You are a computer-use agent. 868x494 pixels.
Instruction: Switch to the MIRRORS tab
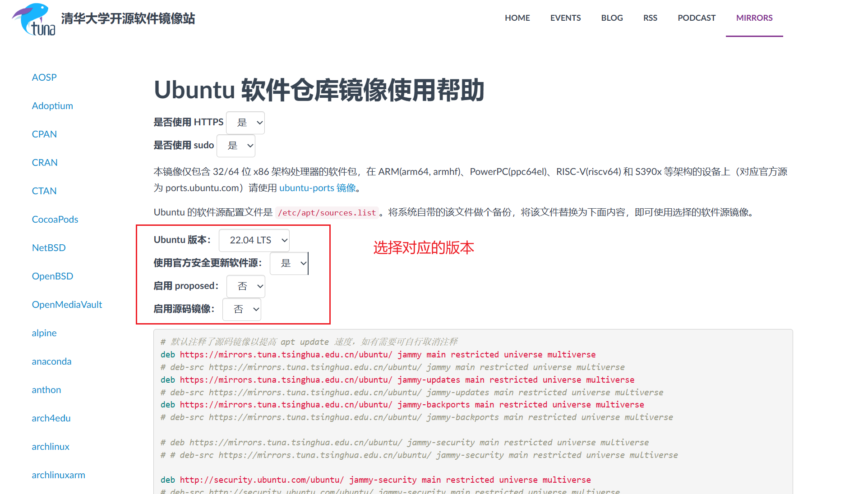[x=754, y=18]
